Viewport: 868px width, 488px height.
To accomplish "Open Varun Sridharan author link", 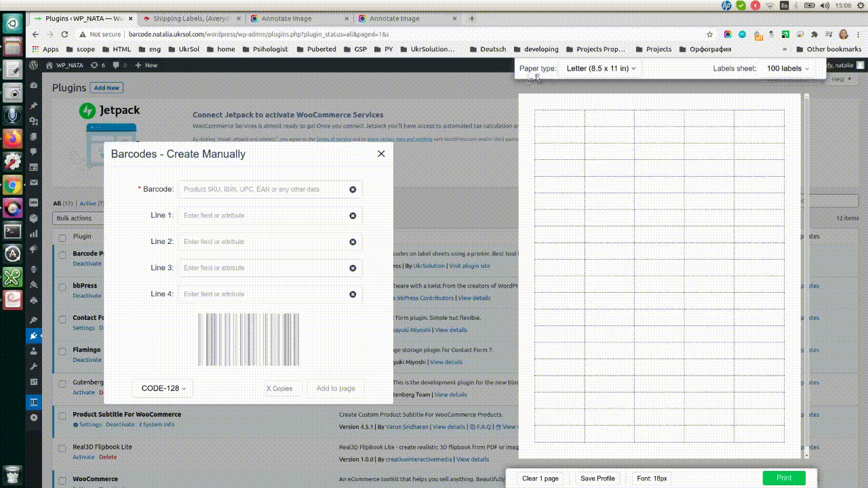I will [x=408, y=427].
